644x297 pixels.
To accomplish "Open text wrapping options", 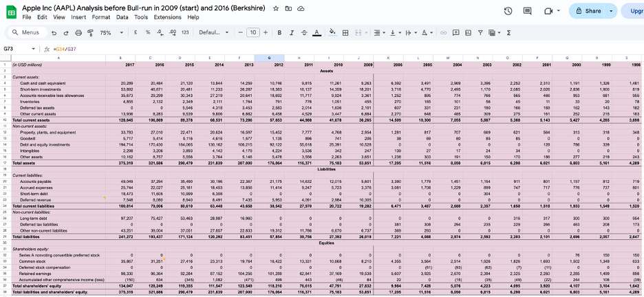I will click(x=410, y=32).
